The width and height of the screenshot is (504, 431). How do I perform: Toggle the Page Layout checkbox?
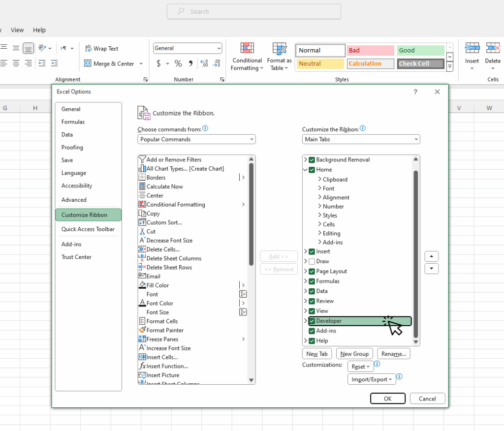[x=312, y=271]
